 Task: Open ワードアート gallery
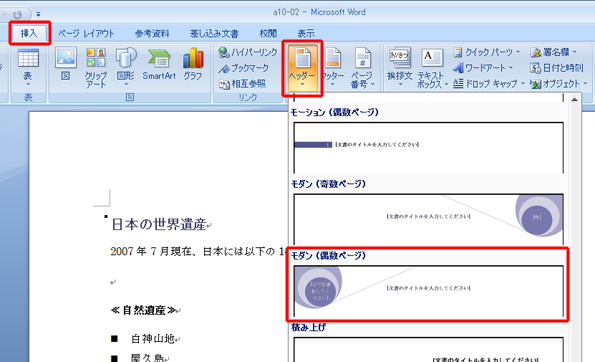[x=483, y=68]
